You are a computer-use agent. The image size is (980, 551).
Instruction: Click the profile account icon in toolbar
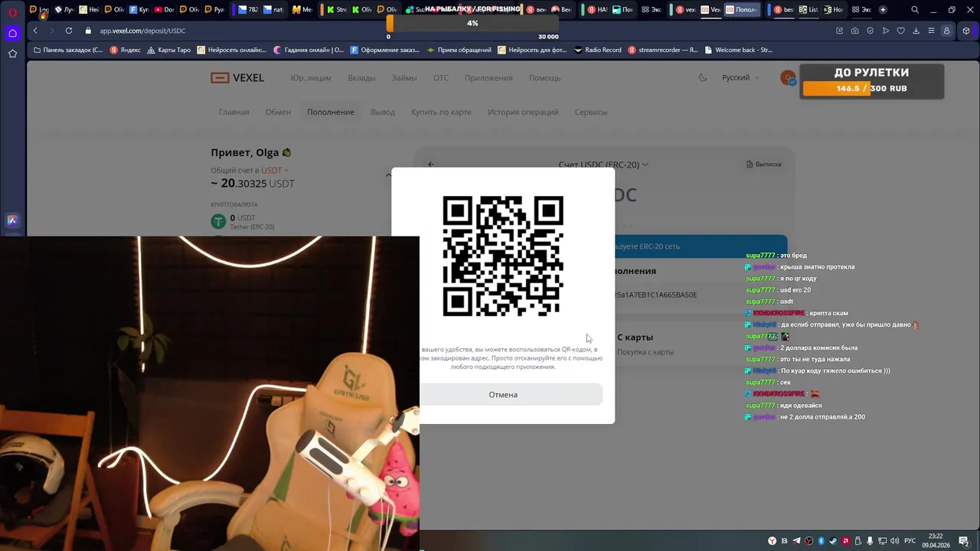(947, 31)
